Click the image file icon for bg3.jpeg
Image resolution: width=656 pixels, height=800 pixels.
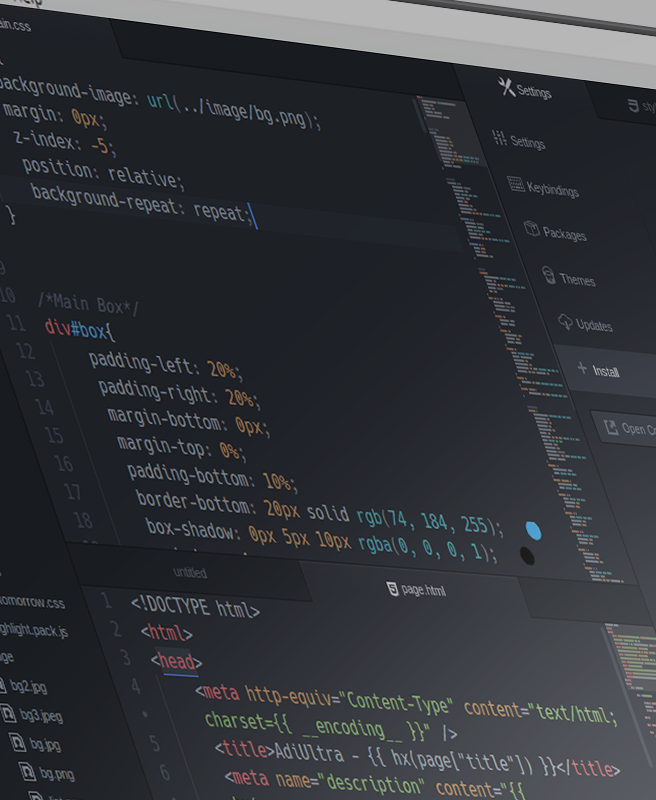coord(8,714)
